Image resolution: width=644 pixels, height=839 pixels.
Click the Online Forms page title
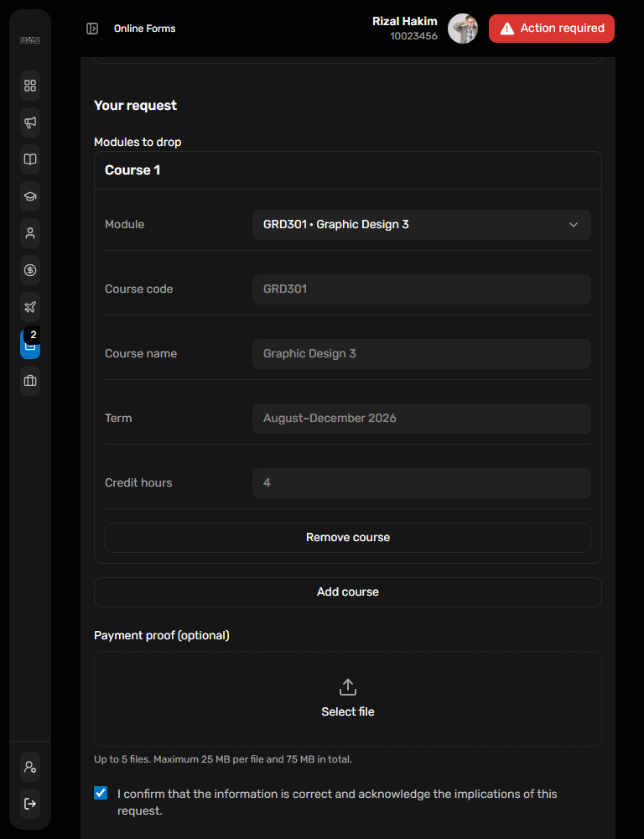coord(144,29)
